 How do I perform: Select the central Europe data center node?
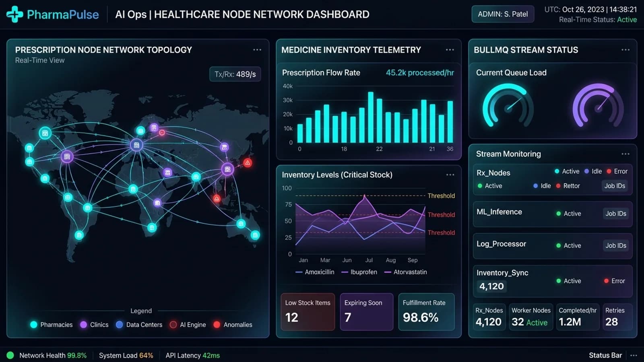(136, 145)
